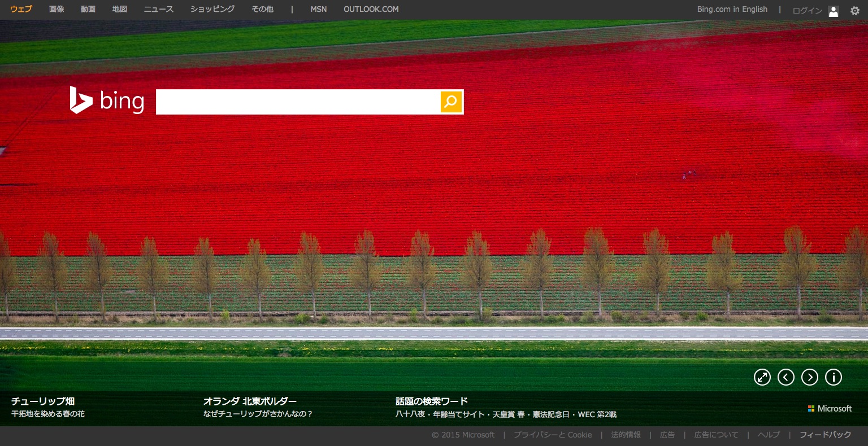Show next background image
The image size is (868, 446).
point(809,377)
